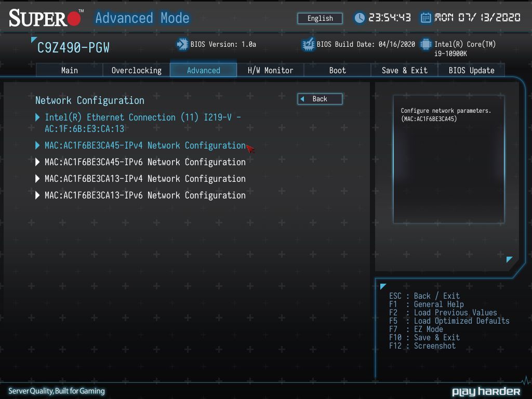Open the H/W Monitor tab
The height and width of the screenshot is (399, 532).
pyautogui.click(x=270, y=70)
